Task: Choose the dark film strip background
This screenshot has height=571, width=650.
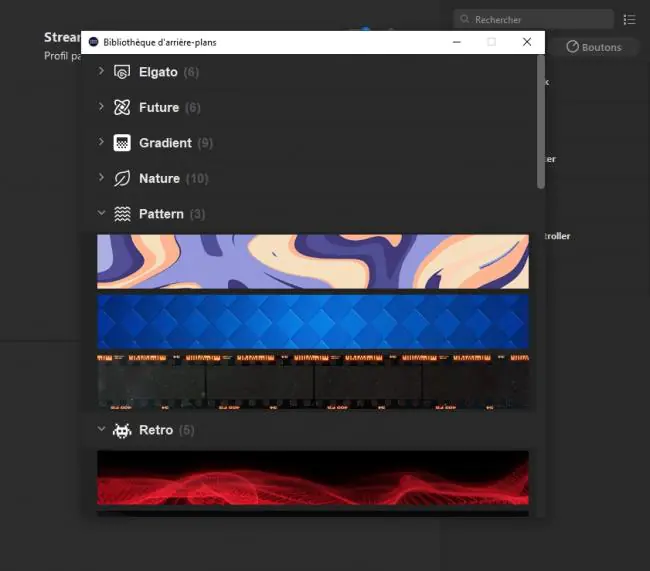Action: tap(313, 381)
